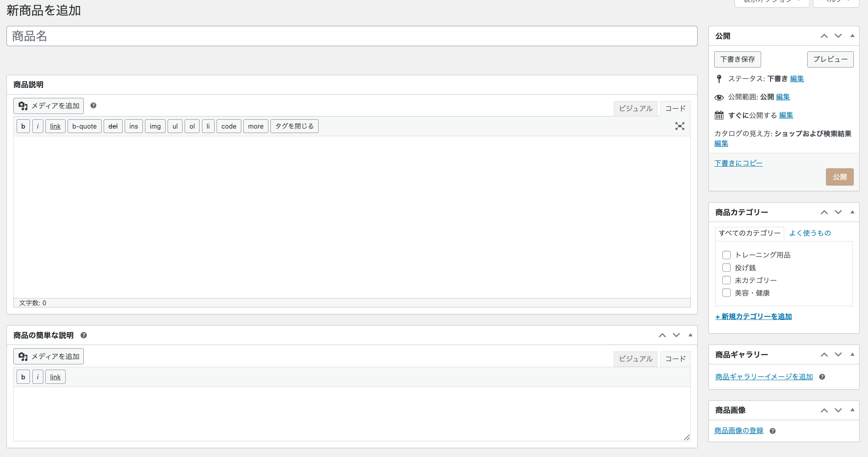Click b-quote button in editor toolbar
The image size is (868, 457).
84,126
